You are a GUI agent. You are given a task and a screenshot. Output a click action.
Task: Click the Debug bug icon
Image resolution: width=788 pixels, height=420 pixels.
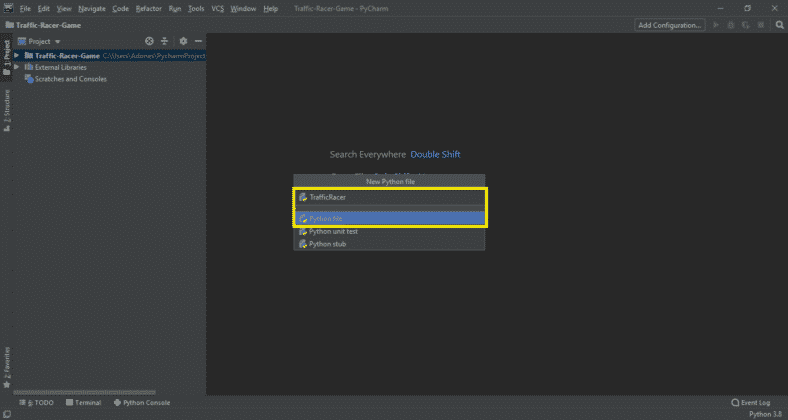(731, 24)
